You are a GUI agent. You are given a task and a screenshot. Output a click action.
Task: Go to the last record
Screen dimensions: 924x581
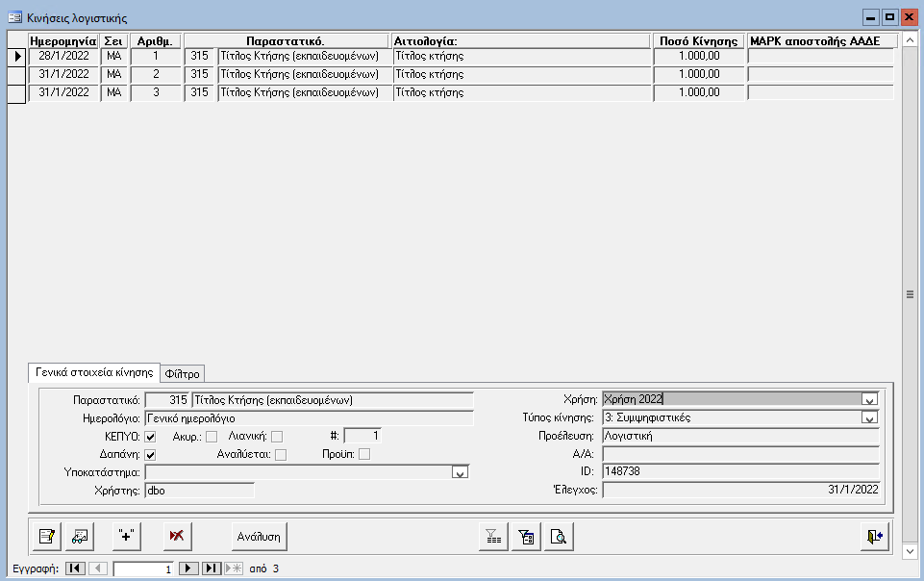click(212, 568)
